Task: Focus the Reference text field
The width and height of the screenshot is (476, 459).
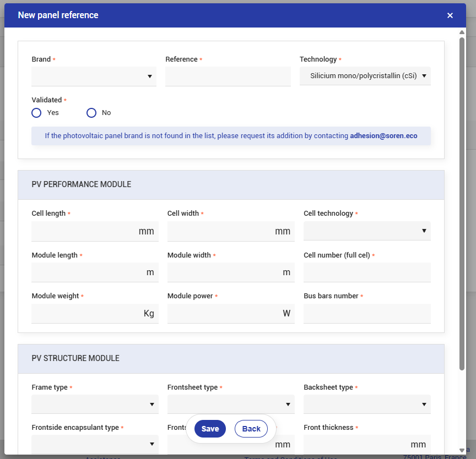Action: 228,76
